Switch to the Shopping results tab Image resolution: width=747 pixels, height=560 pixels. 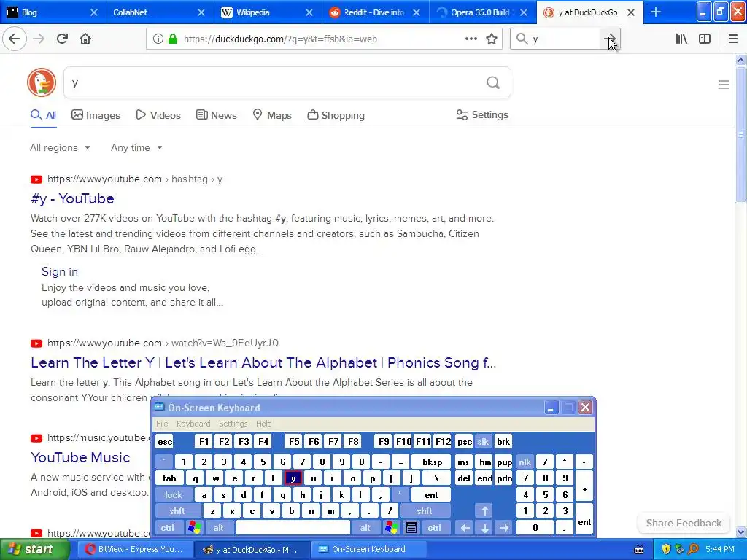point(336,115)
